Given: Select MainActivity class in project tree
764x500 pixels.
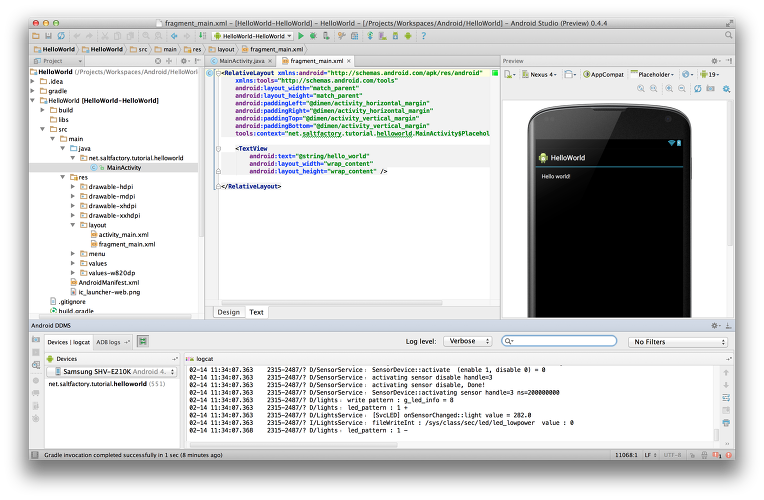Looking at the screenshot, I should coord(114,167).
